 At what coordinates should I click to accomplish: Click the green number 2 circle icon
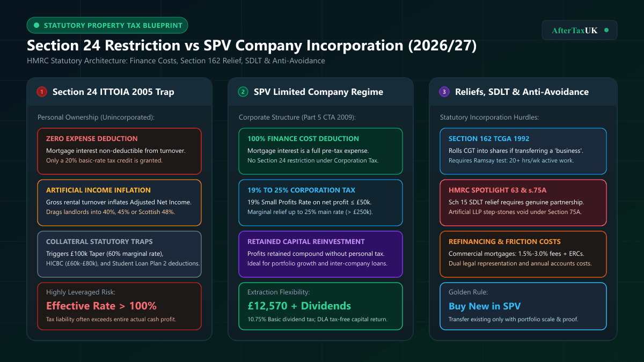243,92
